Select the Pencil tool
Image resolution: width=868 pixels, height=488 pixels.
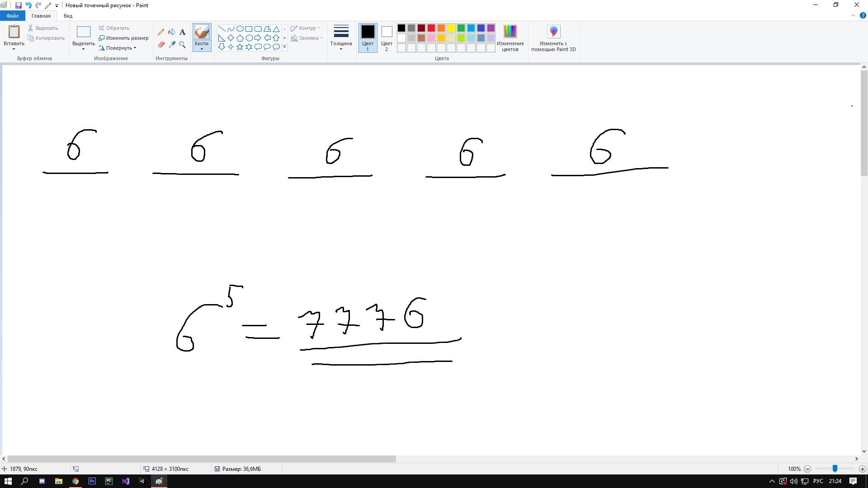[x=161, y=32]
